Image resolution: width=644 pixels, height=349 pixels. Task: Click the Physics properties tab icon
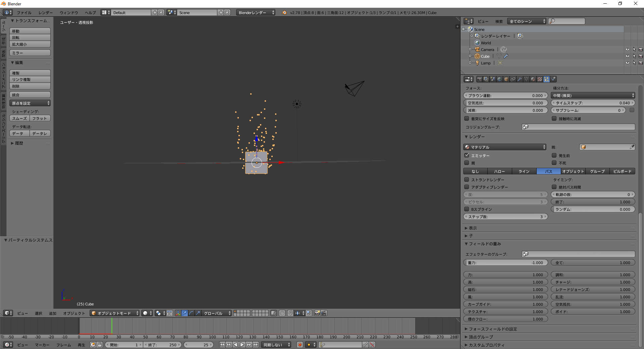coord(553,79)
